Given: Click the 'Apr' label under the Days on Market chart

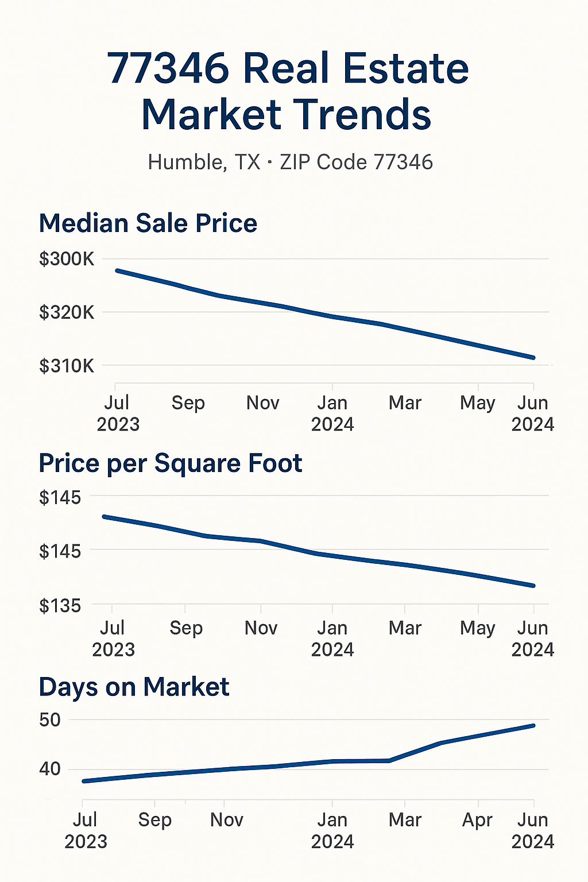Looking at the screenshot, I should 477,820.
